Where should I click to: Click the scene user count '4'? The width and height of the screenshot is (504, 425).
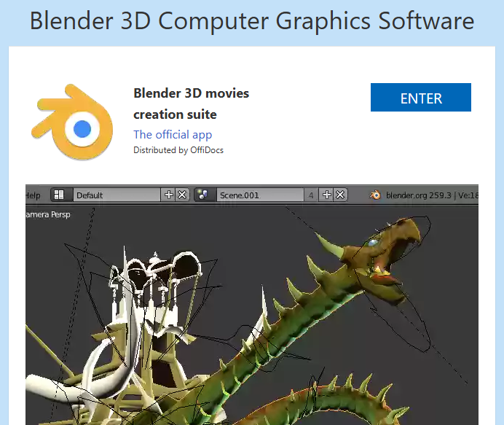(x=311, y=195)
